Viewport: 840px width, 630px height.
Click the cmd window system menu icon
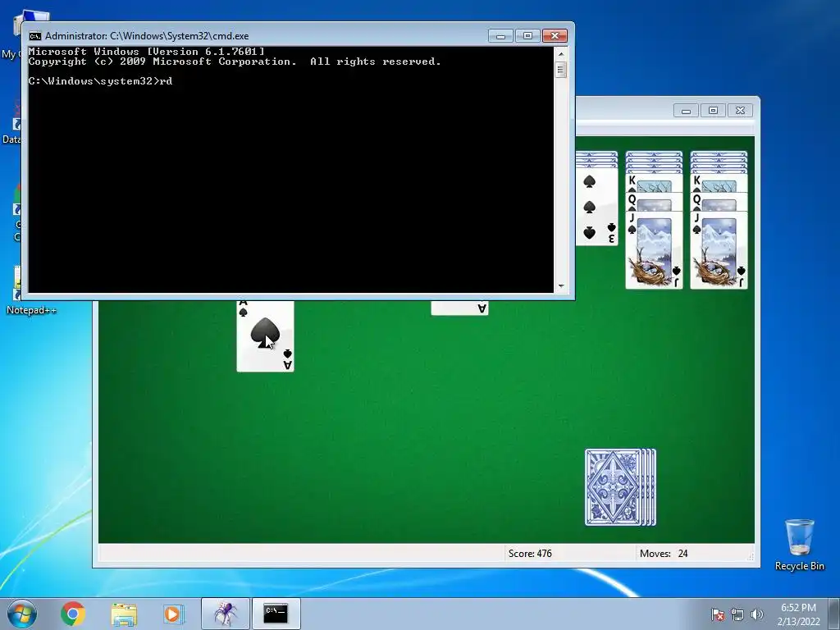click(x=34, y=36)
